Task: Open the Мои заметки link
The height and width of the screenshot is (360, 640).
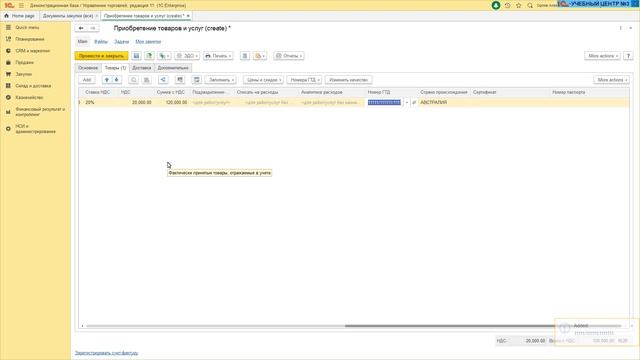Action: pyautogui.click(x=148, y=42)
